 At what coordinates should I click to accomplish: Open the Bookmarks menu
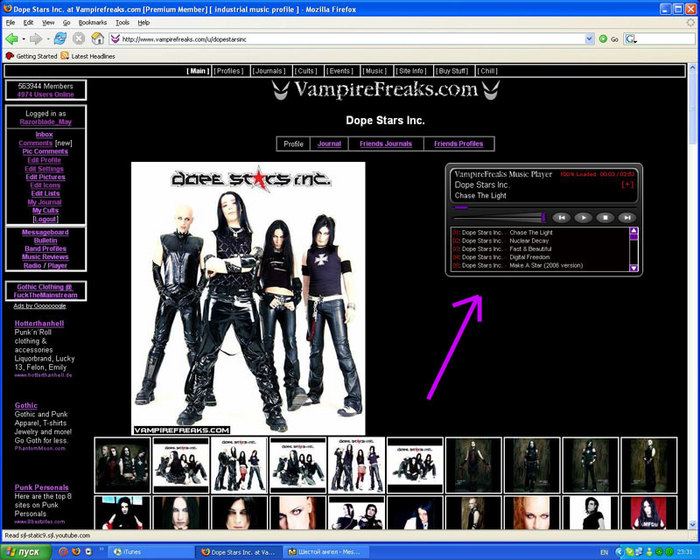point(92,22)
